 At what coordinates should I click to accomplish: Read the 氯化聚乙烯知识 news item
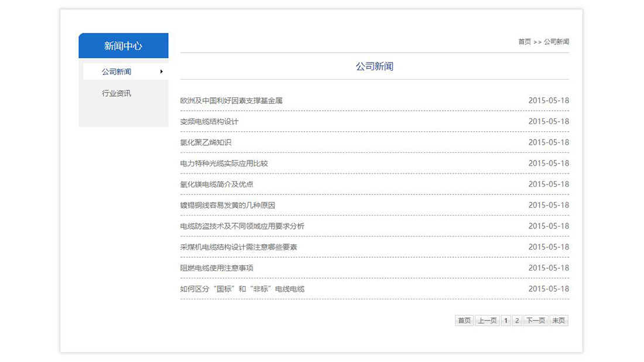tap(203, 142)
